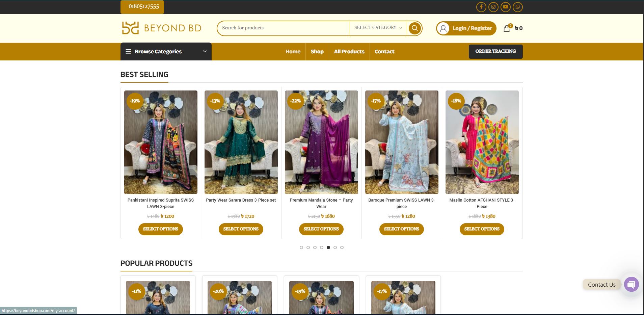
Task: Open the Facebook social icon
Action: coord(481,7)
